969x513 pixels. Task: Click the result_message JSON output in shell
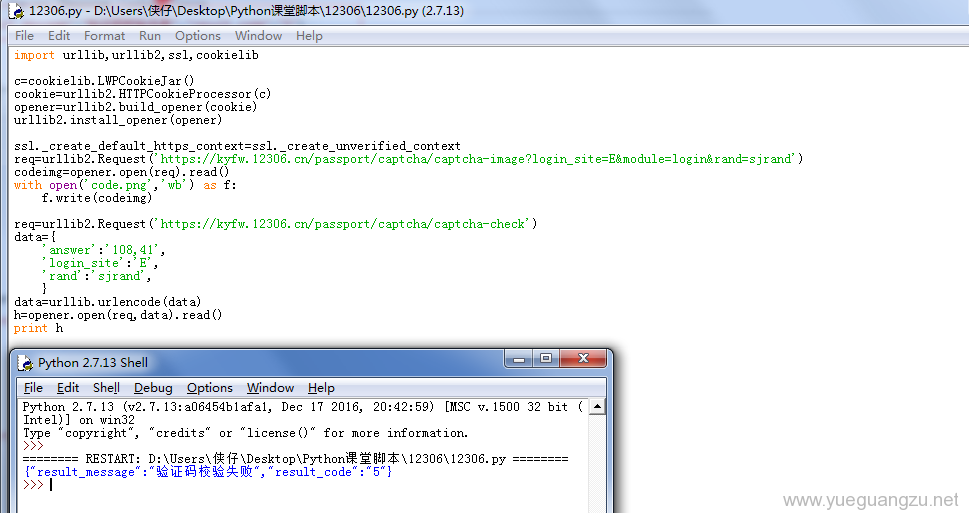208,472
